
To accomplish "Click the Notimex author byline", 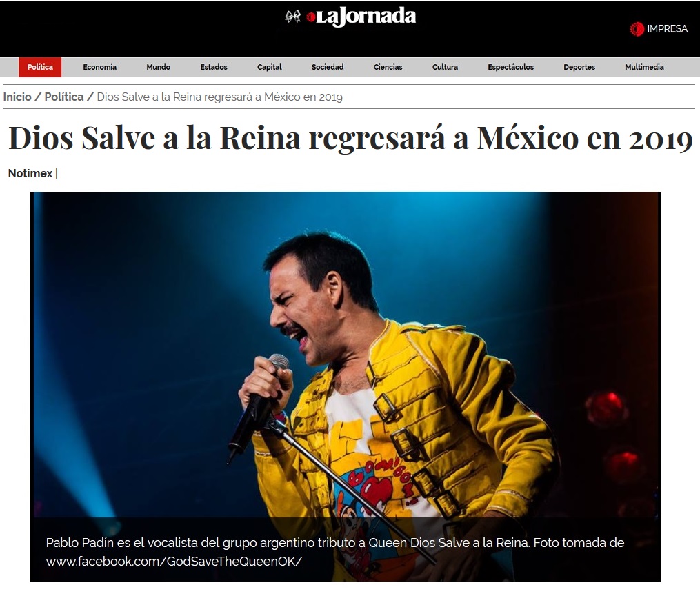I will pos(30,173).
